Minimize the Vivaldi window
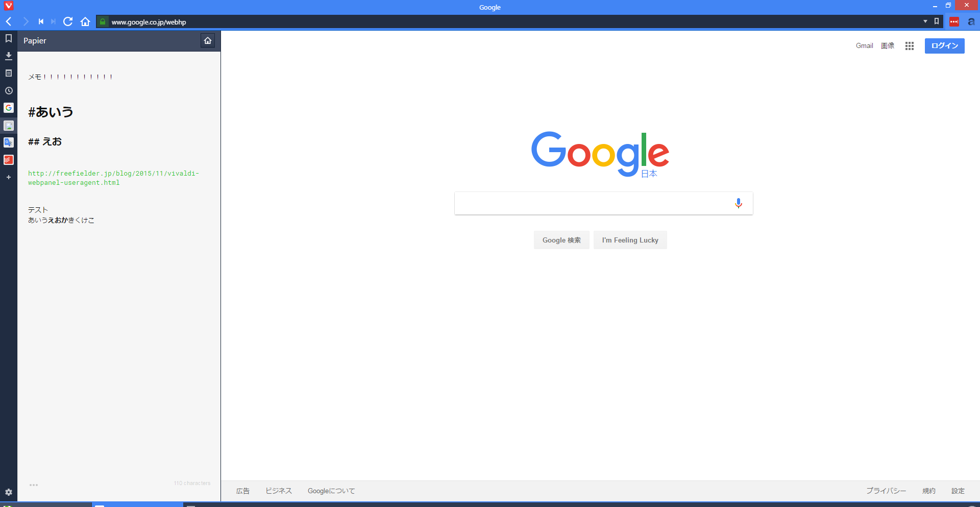Viewport: 980px width, 507px height. (935, 6)
